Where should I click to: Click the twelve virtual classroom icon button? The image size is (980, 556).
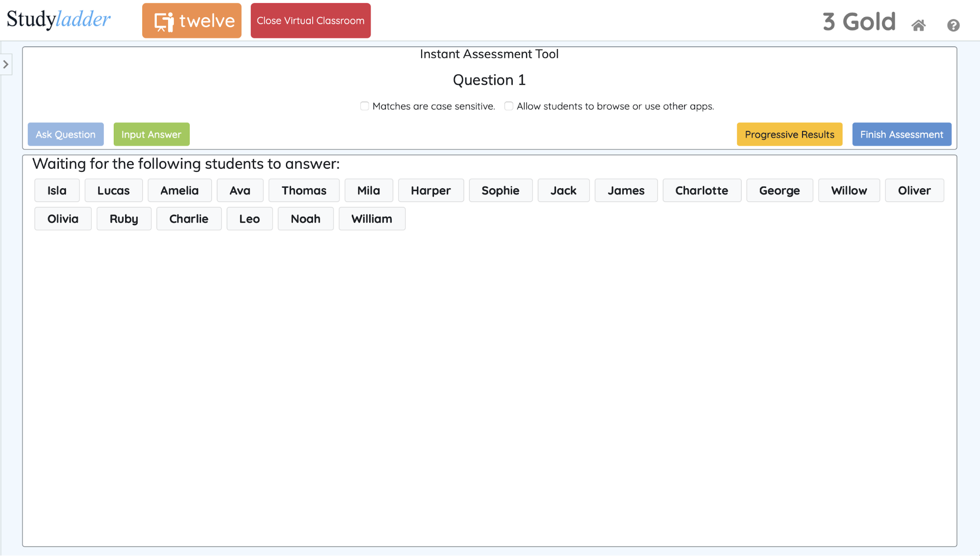192,21
